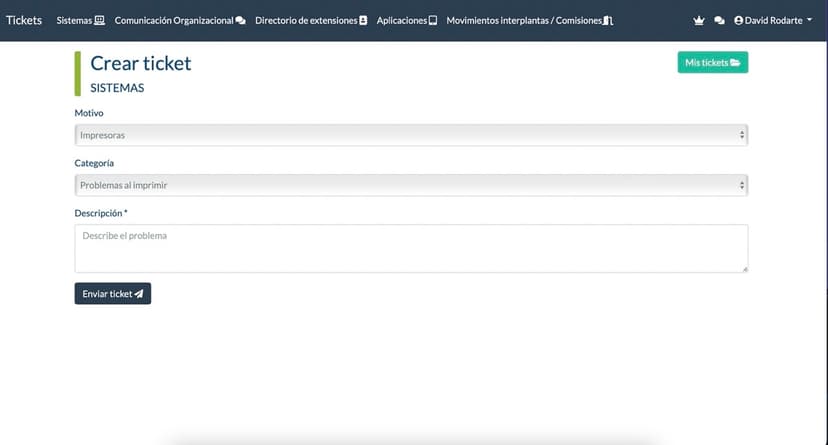Open the chat bubbles icon
Image resolution: width=828 pixels, height=445 pixels.
pyautogui.click(x=719, y=20)
